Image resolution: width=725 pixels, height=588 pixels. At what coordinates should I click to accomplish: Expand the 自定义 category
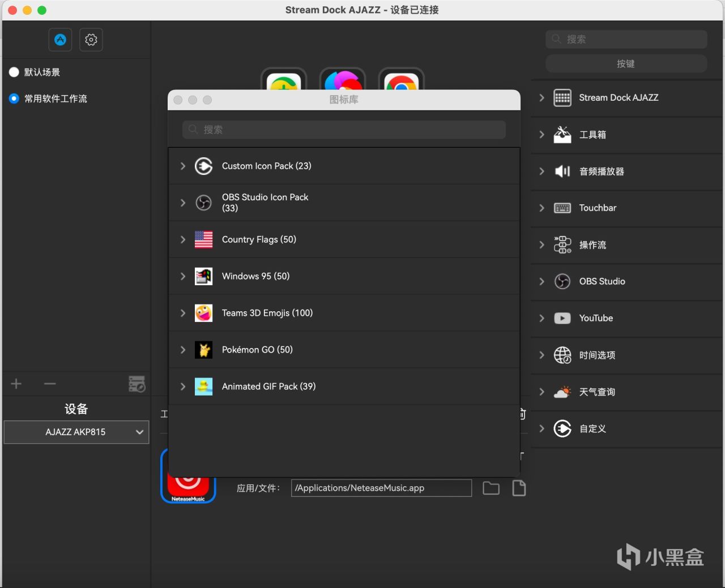click(x=542, y=428)
